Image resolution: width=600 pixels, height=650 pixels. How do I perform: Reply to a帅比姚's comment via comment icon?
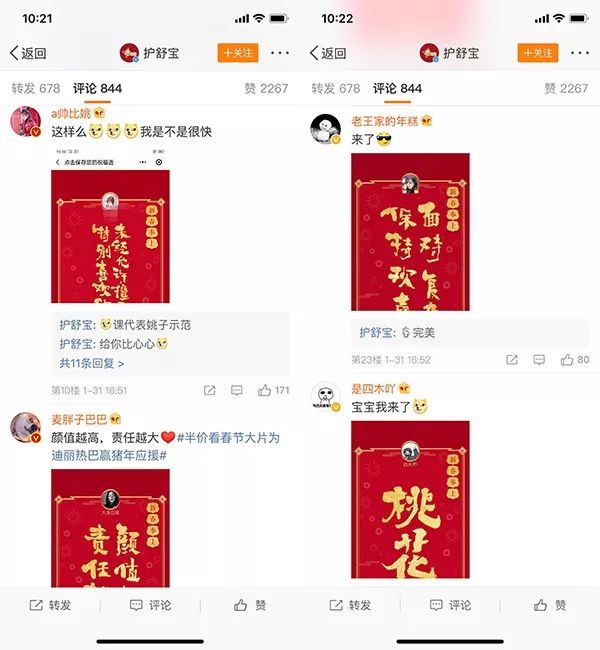click(x=236, y=390)
